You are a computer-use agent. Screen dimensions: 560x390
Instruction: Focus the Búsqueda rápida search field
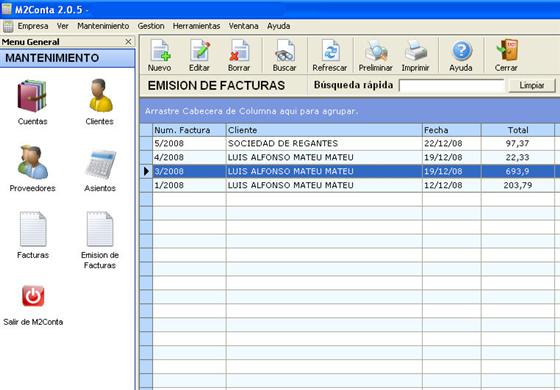pos(451,85)
